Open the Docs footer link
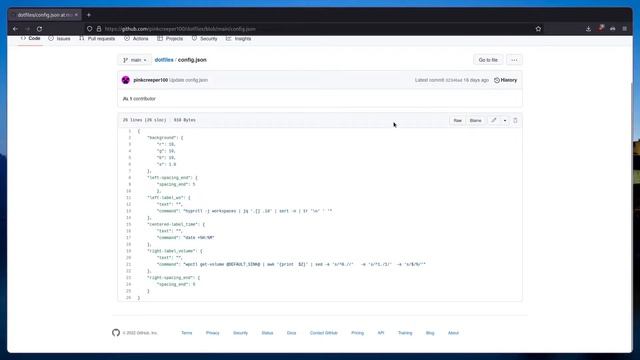The image size is (640, 360). (291, 333)
